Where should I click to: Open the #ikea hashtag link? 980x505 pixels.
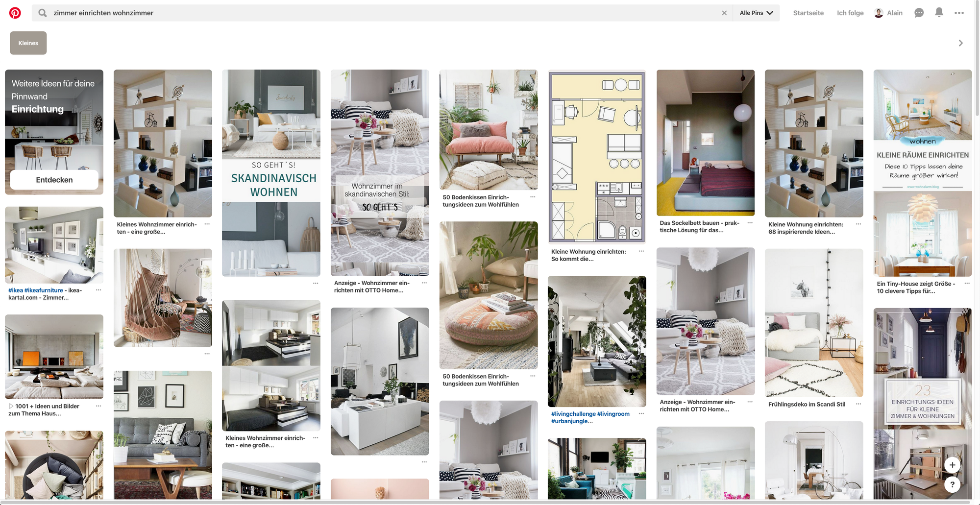point(15,290)
